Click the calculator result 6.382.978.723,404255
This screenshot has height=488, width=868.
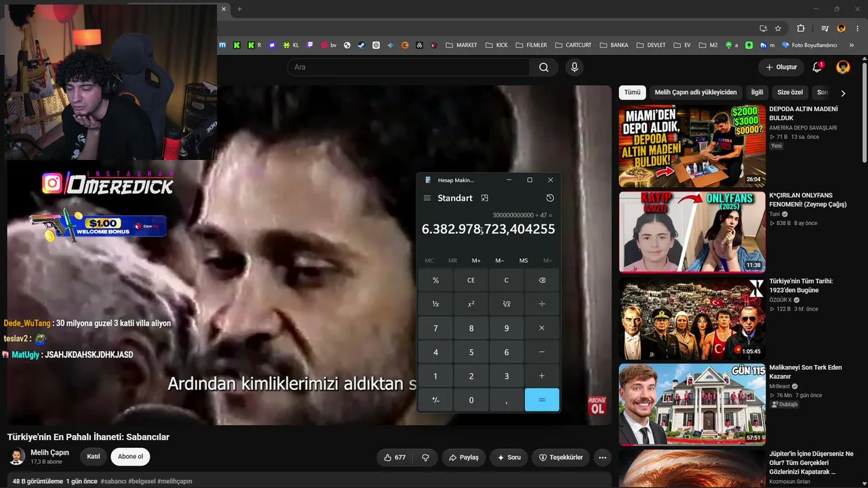click(x=488, y=229)
